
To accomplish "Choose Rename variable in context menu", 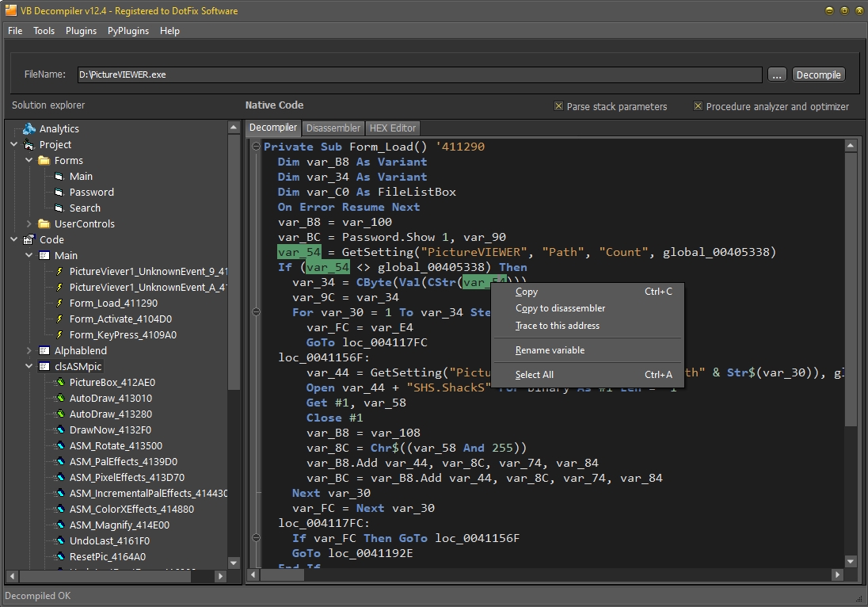I will pyautogui.click(x=588, y=350).
